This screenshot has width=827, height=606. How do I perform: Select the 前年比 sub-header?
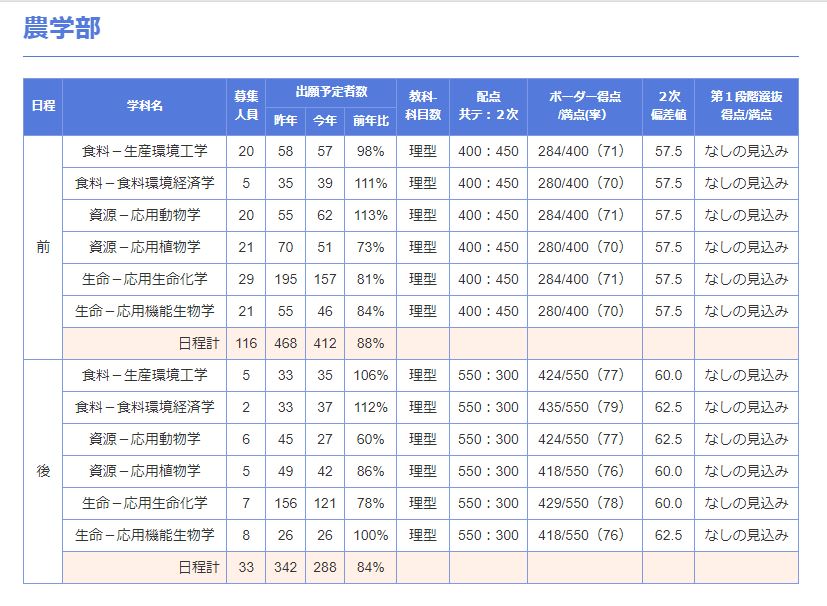pyautogui.click(x=370, y=121)
